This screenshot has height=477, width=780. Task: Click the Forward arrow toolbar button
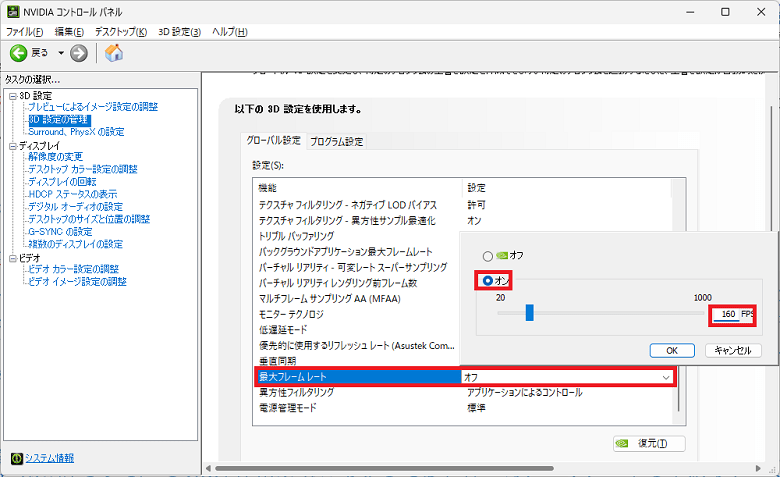(x=79, y=52)
